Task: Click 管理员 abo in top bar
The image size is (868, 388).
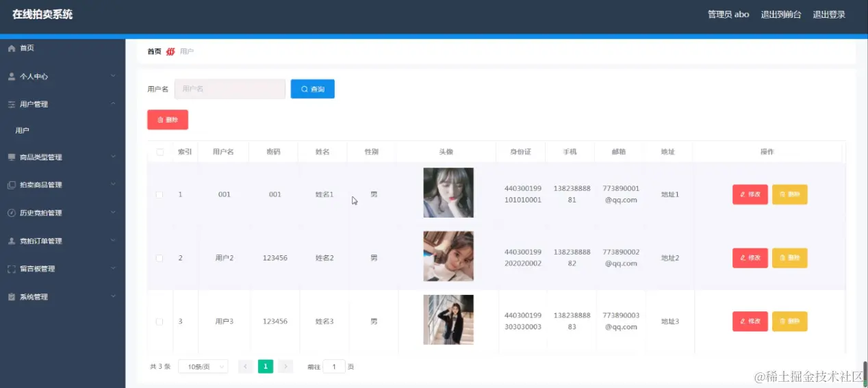Action: tap(728, 14)
